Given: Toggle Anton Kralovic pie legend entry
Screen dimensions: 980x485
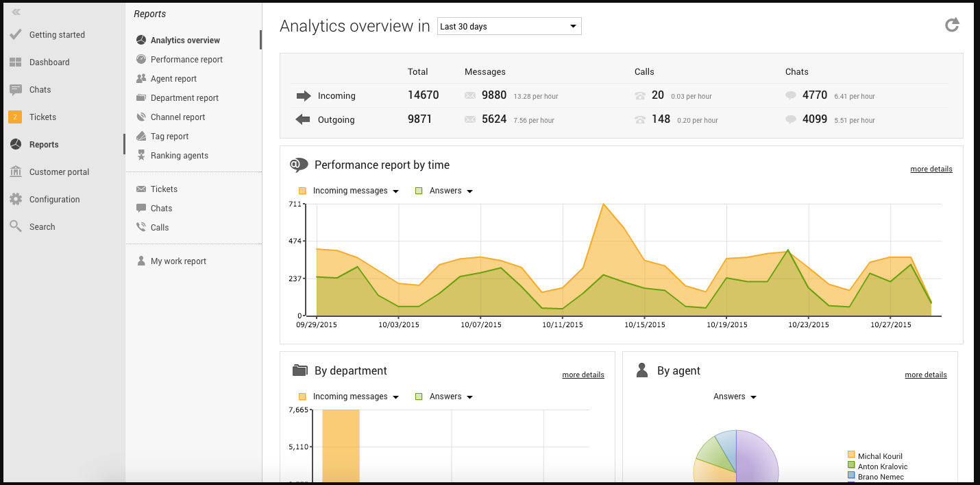Looking at the screenshot, I should click(x=882, y=466).
